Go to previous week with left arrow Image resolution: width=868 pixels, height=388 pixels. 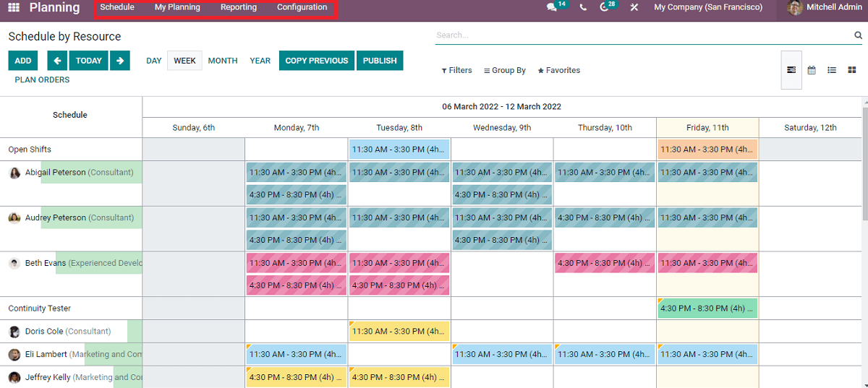(57, 61)
